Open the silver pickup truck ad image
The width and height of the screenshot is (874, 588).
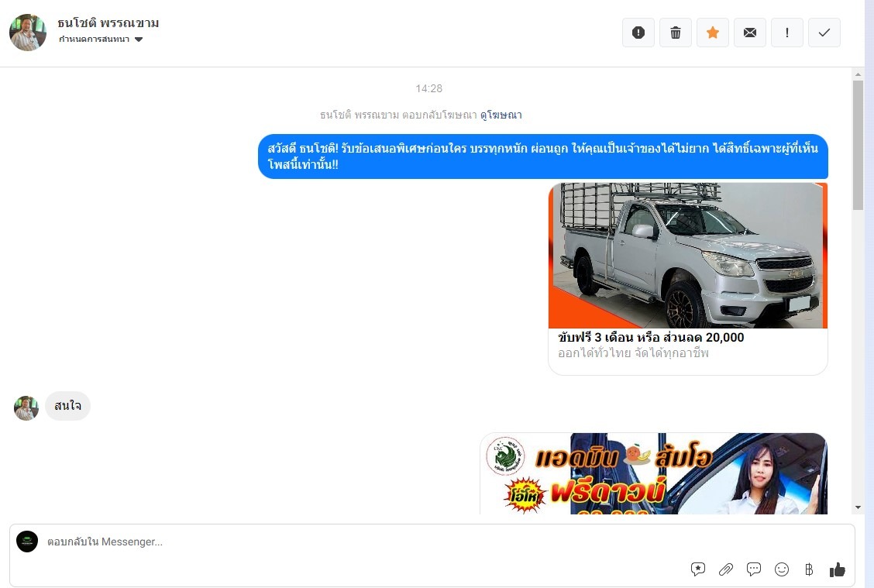pyautogui.click(x=688, y=255)
